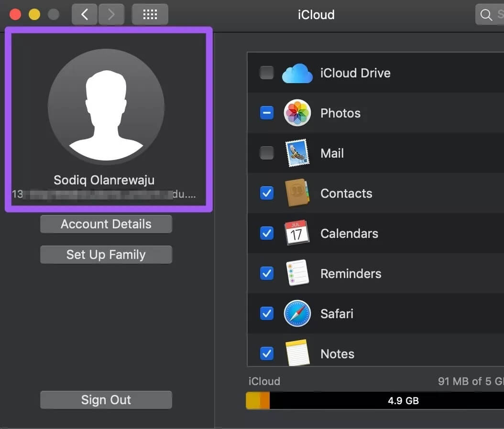Click the Mail stamp icon

point(297,153)
